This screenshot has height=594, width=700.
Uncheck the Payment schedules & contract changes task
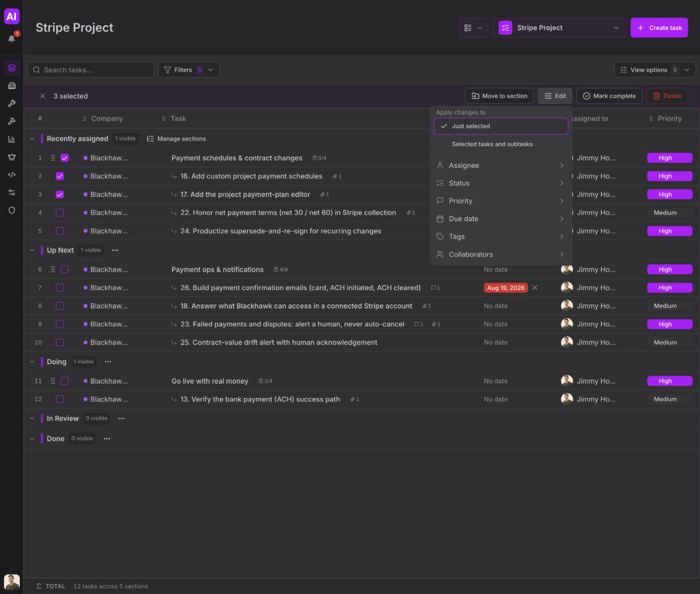click(x=65, y=158)
